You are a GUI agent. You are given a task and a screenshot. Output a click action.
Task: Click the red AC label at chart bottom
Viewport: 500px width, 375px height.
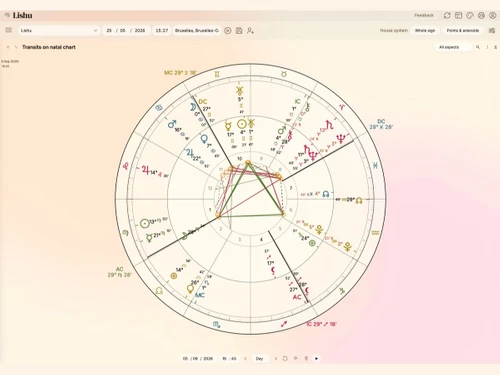click(x=297, y=297)
